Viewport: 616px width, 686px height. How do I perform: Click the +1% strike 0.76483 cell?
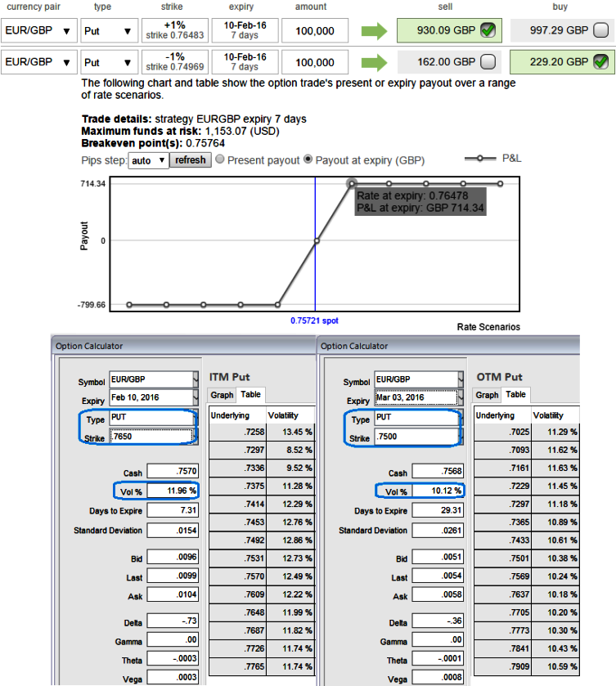(x=174, y=30)
